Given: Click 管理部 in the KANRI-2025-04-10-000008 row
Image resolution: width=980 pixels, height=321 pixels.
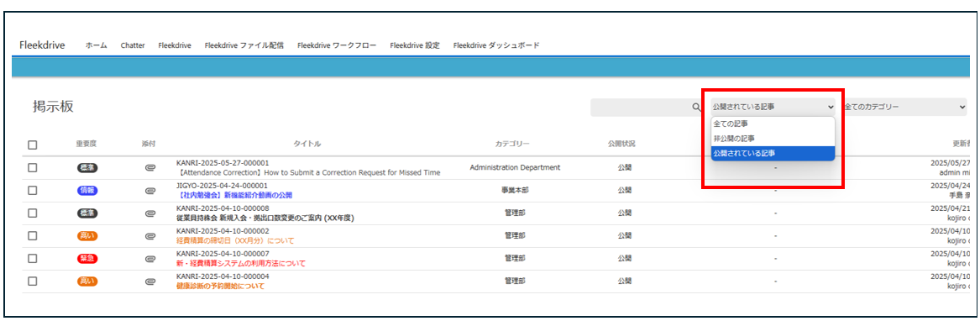Looking at the screenshot, I should point(515,213).
